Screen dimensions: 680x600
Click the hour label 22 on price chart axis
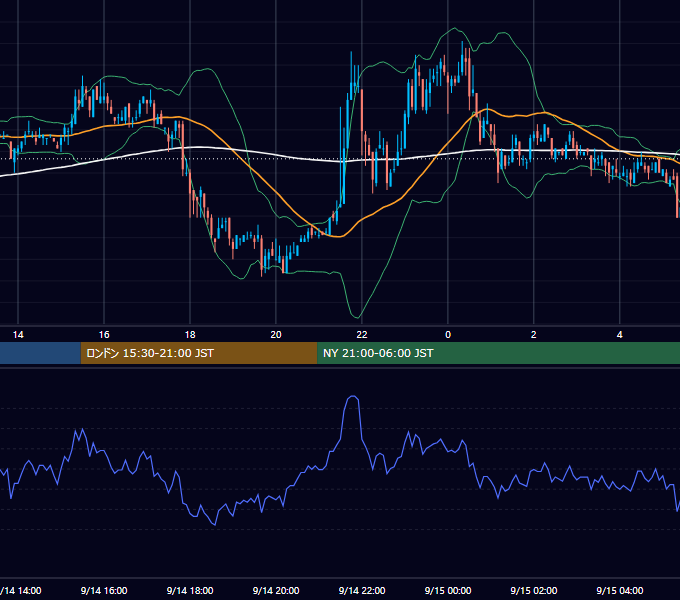pyautogui.click(x=362, y=335)
